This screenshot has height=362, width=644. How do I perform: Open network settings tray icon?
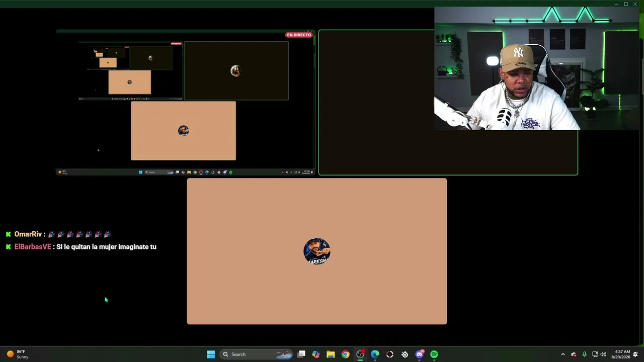coord(595,354)
